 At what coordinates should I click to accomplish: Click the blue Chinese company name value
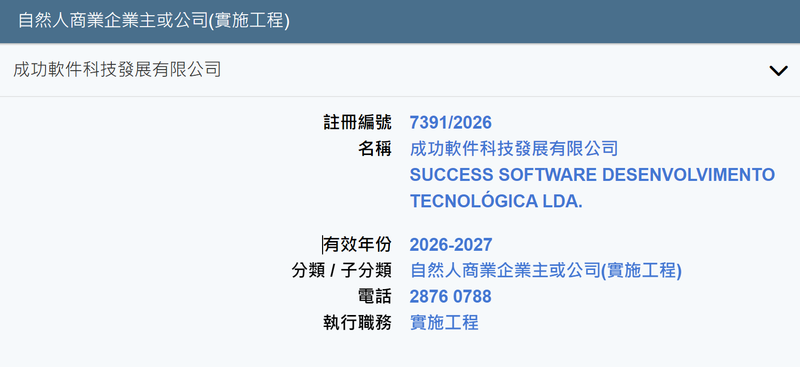pos(514,149)
